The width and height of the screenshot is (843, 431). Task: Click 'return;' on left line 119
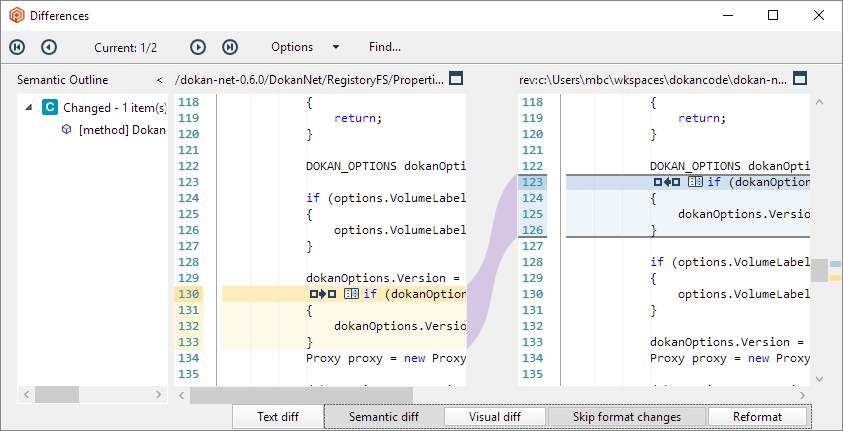(358, 118)
